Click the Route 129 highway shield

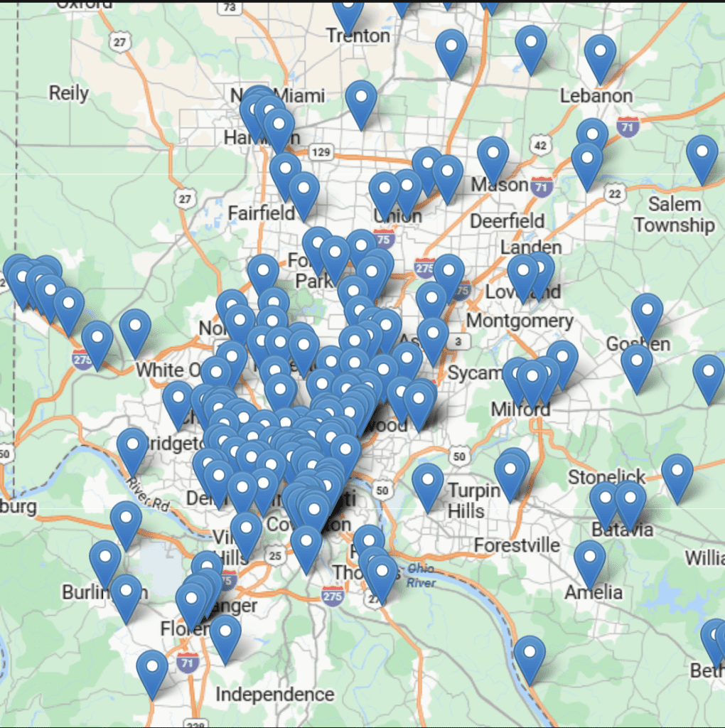pos(321,151)
